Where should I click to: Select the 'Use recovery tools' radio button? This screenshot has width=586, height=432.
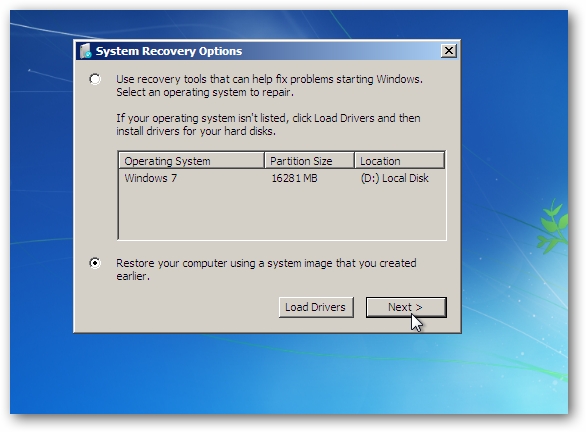coord(95,79)
